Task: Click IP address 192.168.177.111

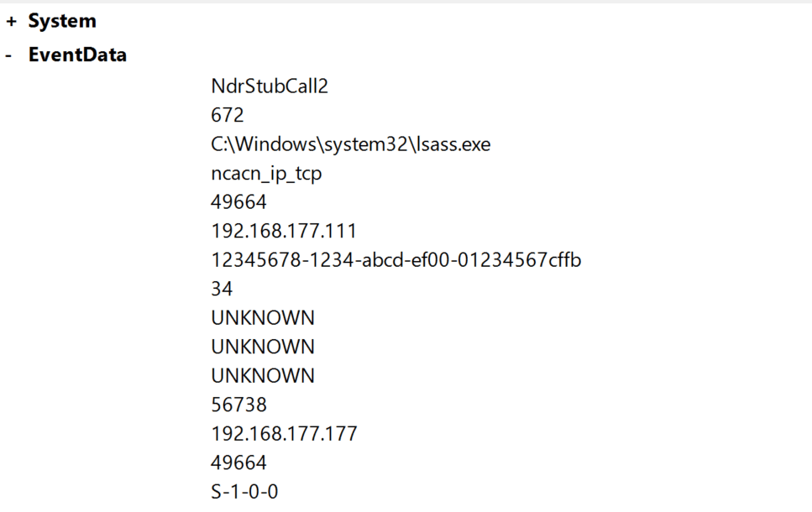Action: [284, 231]
